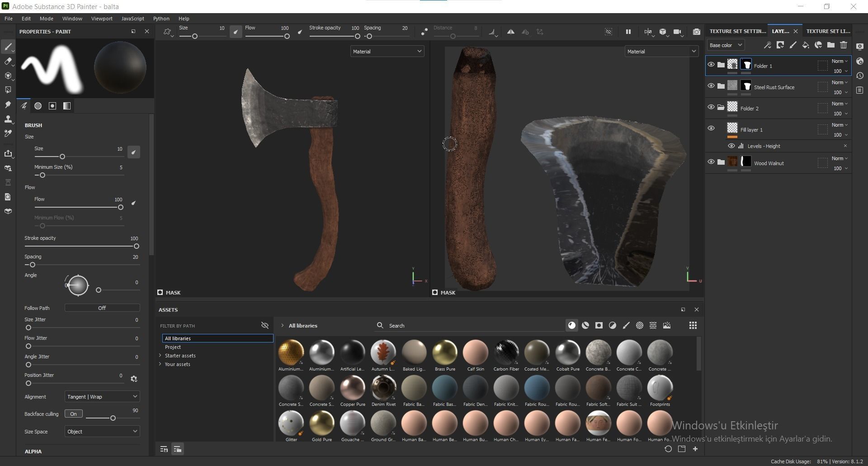Close the Properties - Paint panel
The height and width of the screenshot is (466, 868).
[x=146, y=31]
